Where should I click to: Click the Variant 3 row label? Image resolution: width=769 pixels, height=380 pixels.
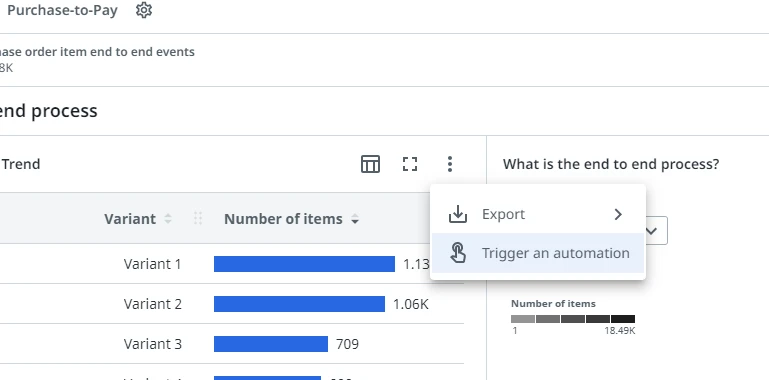click(153, 344)
